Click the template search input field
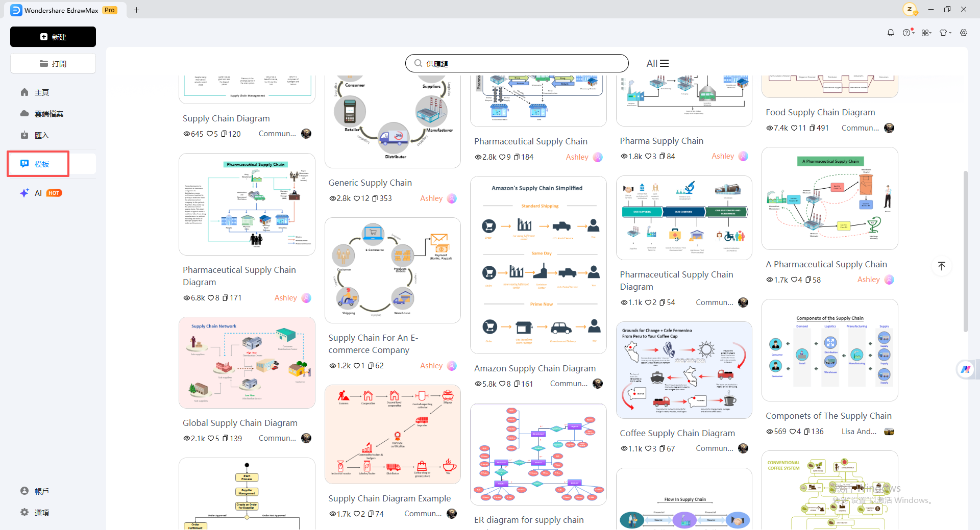This screenshot has height=530, width=980. [x=517, y=63]
